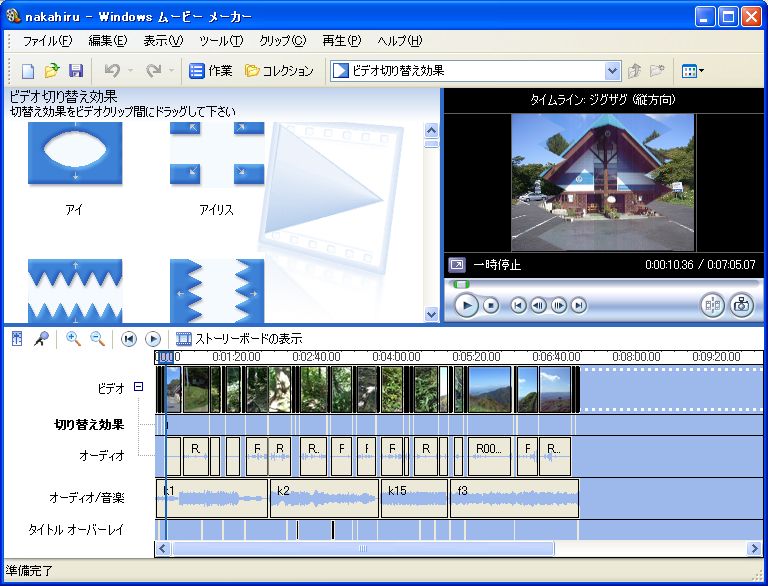This screenshot has width=768, height=586.
Task: Click the split clip button in preview monitor
Action: tap(713, 306)
